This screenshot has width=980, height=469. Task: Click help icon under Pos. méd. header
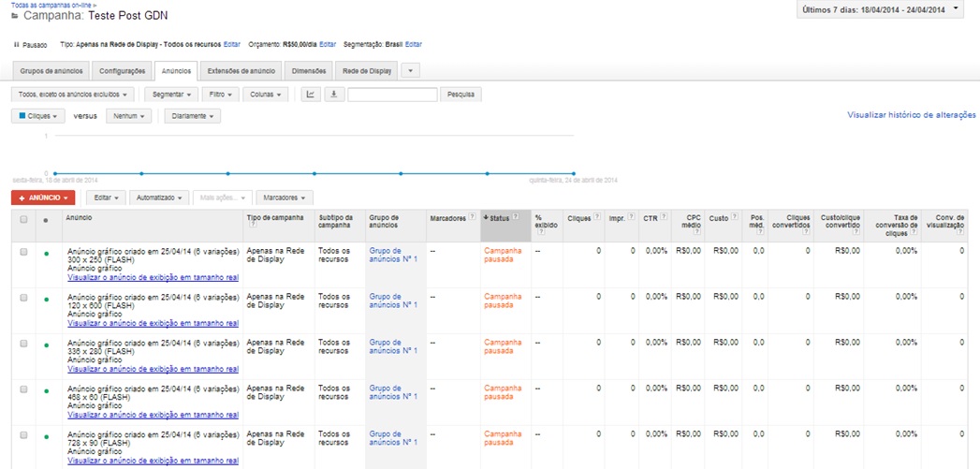tap(761, 231)
